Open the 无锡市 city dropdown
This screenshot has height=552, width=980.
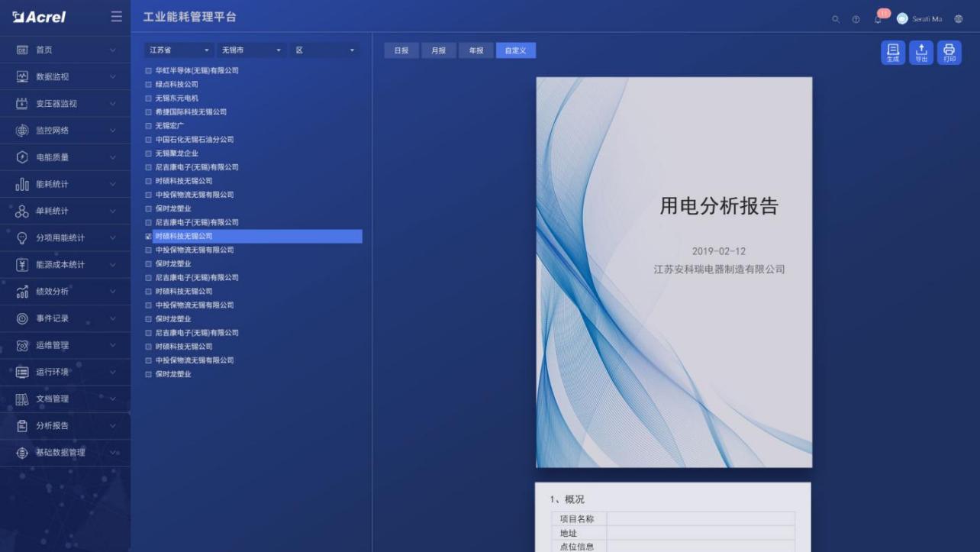point(252,49)
